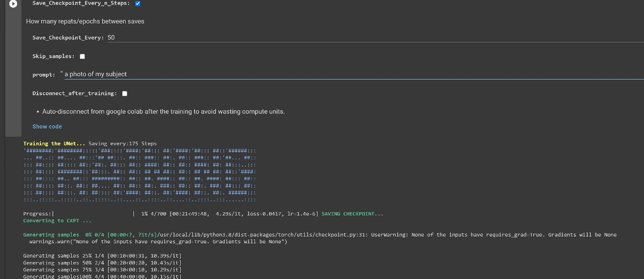Select the "Generating samples 75% 3/4" line
The image size is (644, 279).
[102, 270]
